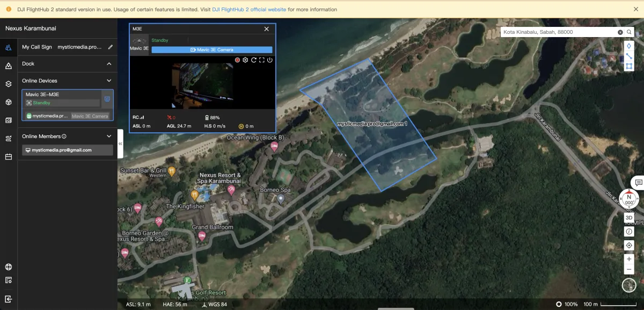Click the Sunset Bar & Grill restaurant marker

(172, 171)
